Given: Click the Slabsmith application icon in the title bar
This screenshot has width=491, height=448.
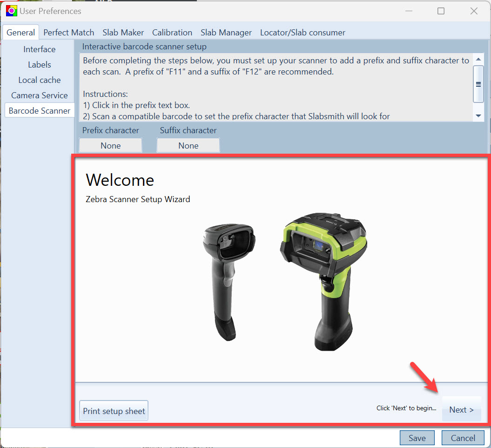Looking at the screenshot, I should click(x=11, y=10).
